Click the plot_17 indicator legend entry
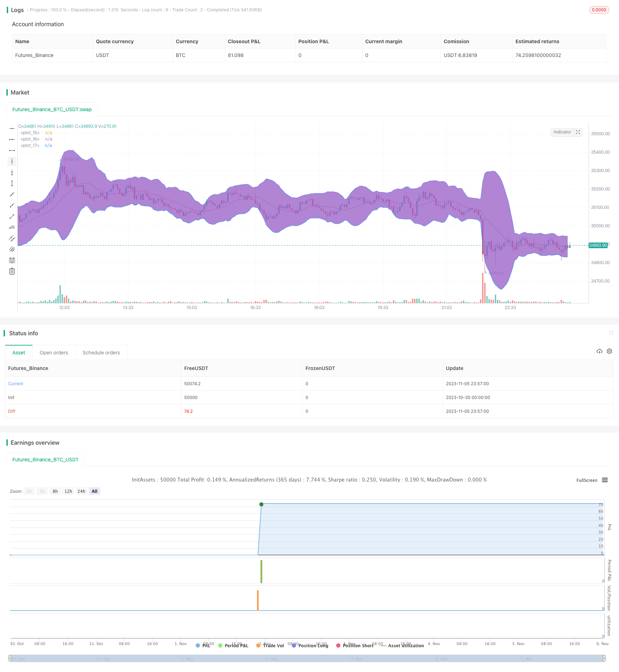The width and height of the screenshot is (619, 672). [x=36, y=146]
